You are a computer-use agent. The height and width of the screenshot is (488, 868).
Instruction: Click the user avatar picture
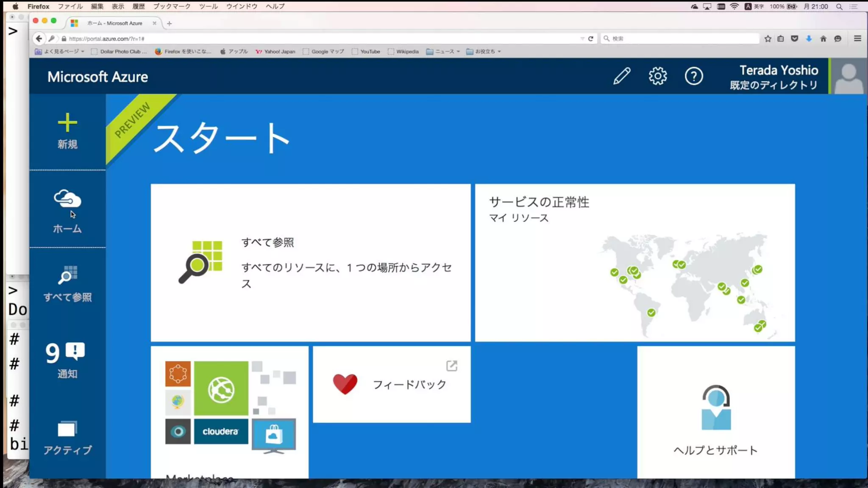click(x=849, y=77)
